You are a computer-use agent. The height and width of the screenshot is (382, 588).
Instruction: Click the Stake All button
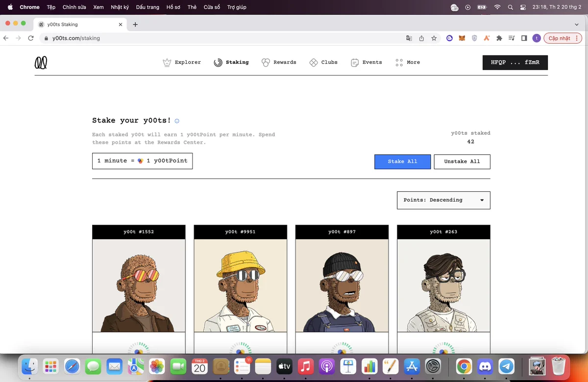[x=403, y=161]
